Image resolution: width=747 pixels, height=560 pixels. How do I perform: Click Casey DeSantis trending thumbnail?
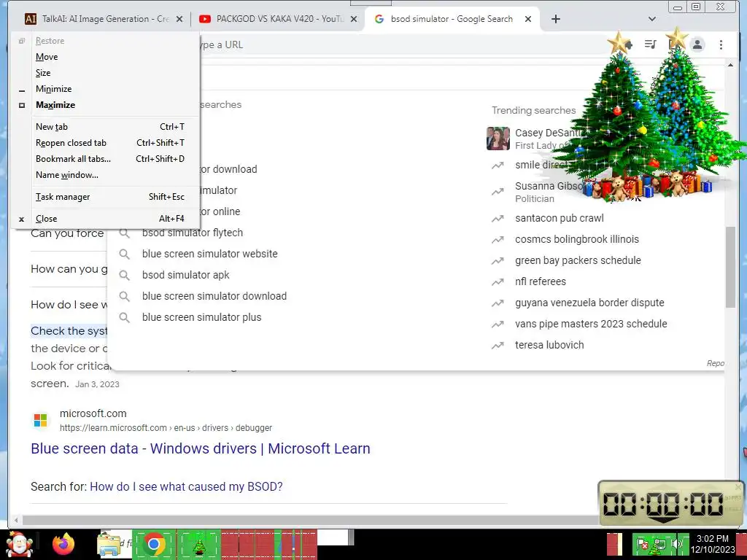[498, 139]
